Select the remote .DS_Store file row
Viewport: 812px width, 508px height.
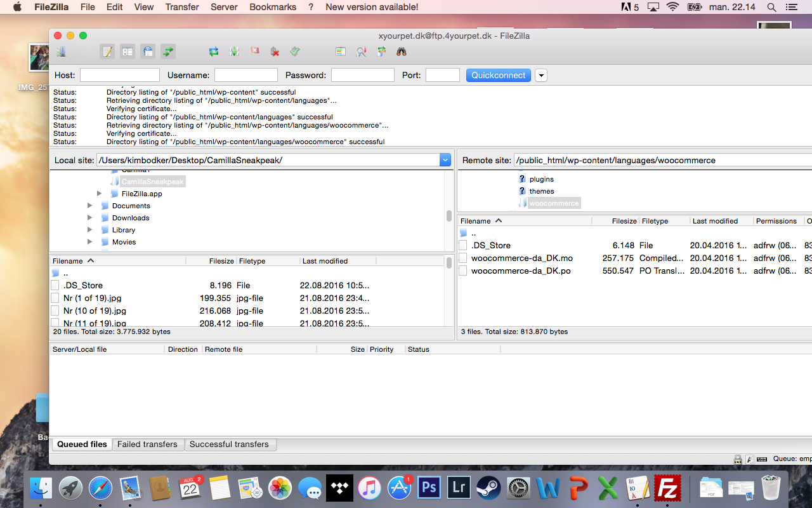click(634, 245)
